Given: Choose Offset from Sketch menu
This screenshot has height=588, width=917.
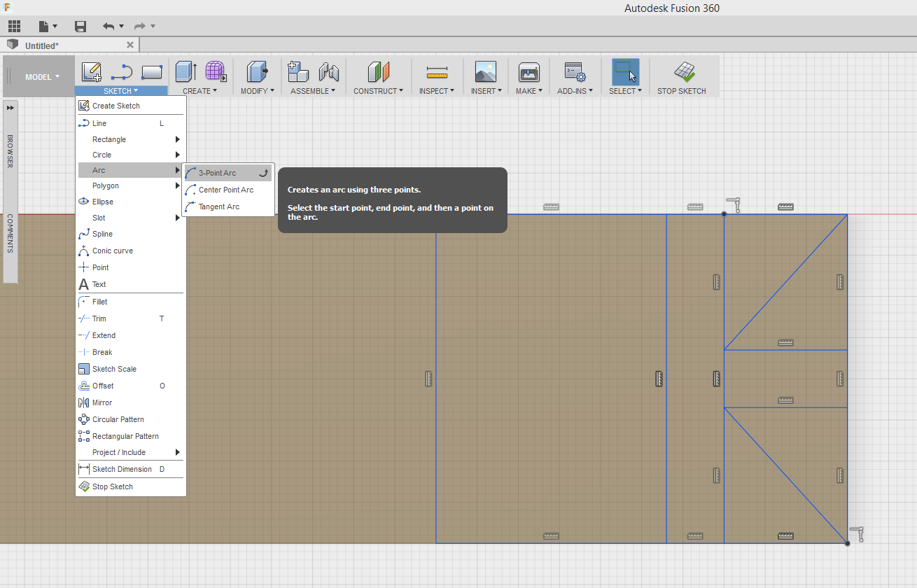Looking at the screenshot, I should pos(131,386).
